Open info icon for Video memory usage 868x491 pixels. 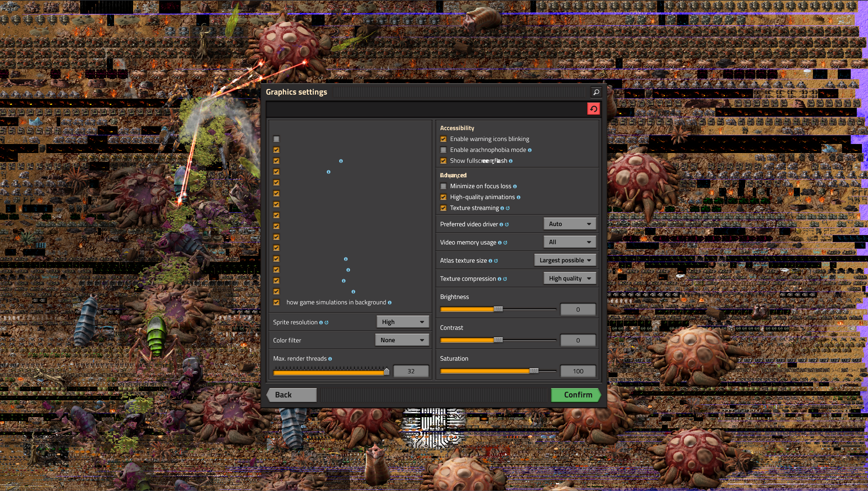[x=500, y=243]
